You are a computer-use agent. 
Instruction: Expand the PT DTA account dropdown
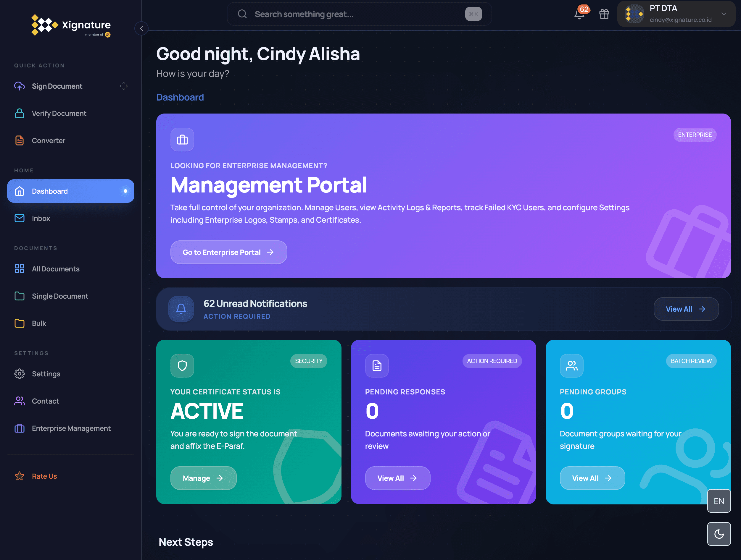click(x=724, y=14)
